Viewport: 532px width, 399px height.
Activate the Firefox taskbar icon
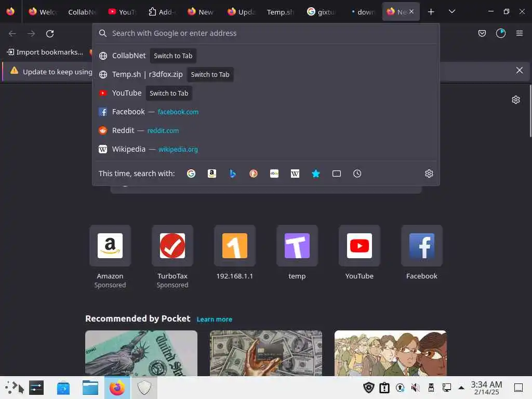pos(117,388)
